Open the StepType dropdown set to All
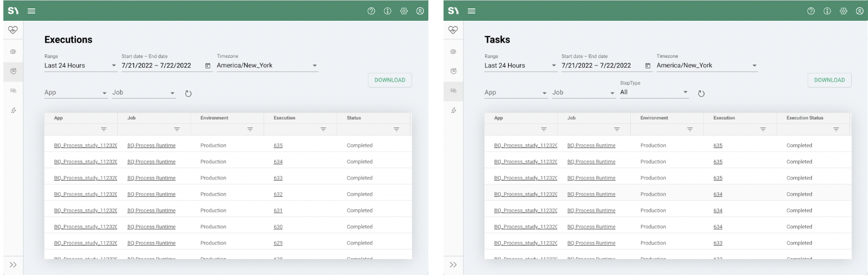The height and width of the screenshot is (276, 868). [653, 92]
